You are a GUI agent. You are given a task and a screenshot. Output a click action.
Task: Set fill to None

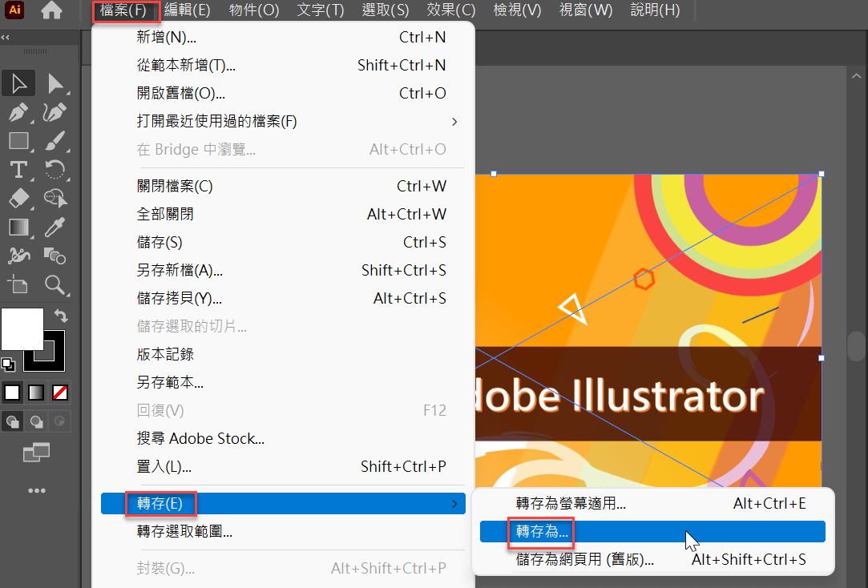pos(60,393)
